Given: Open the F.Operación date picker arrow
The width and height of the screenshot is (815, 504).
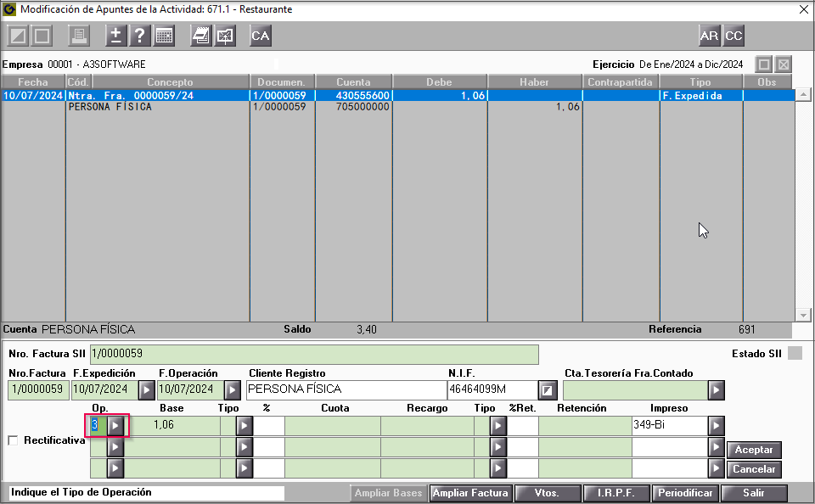Looking at the screenshot, I should (233, 390).
